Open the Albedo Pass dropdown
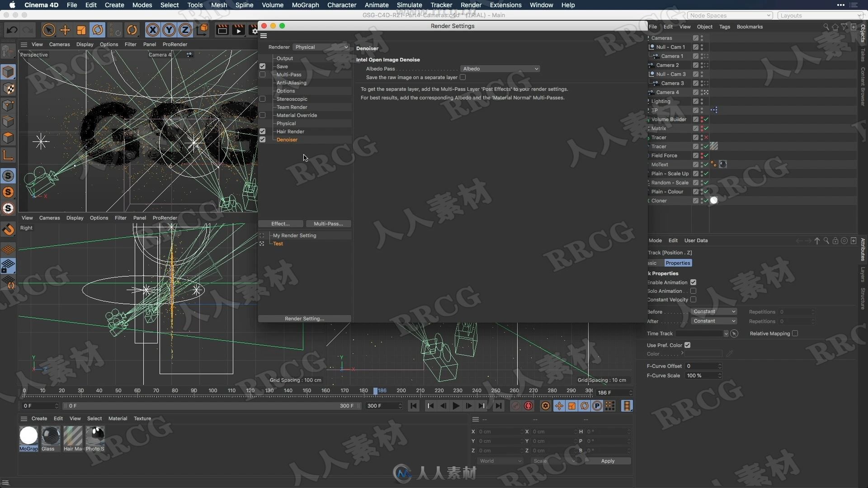The image size is (868, 488). [x=500, y=69]
